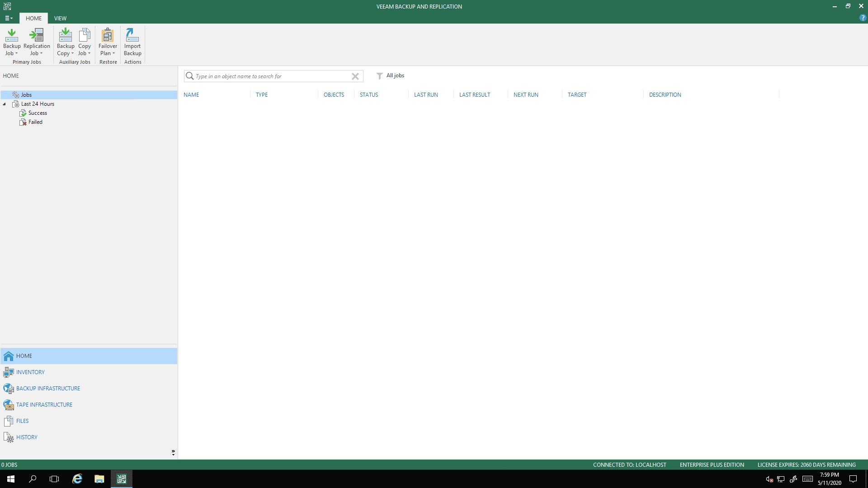Select the Jobs tree node
The width and height of the screenshot is (868, 488).
click(x=89, y=95)
